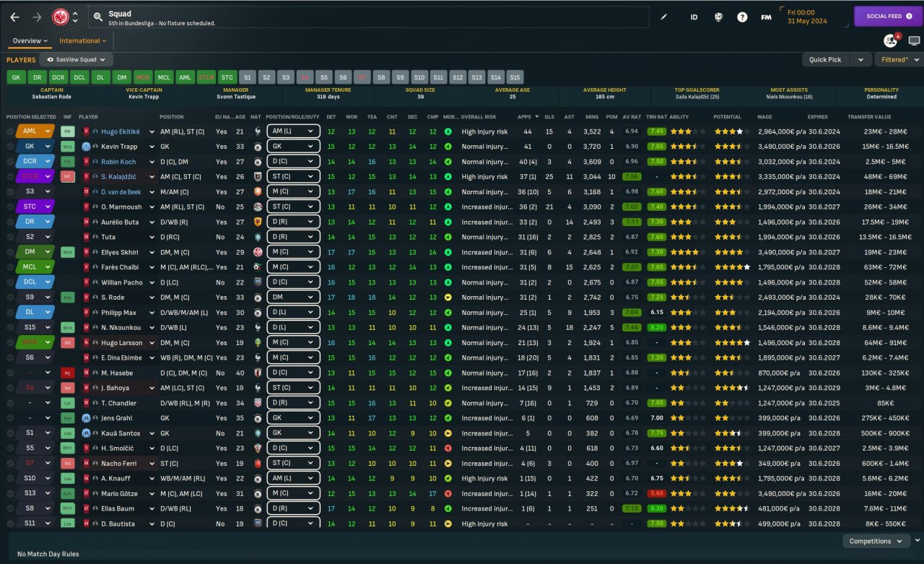The width and height of the screenshot is (924, 564).
Task: Tick the selection circle for S. Kalajdžić
Action: pyautogui.click(x=10, y=177)
